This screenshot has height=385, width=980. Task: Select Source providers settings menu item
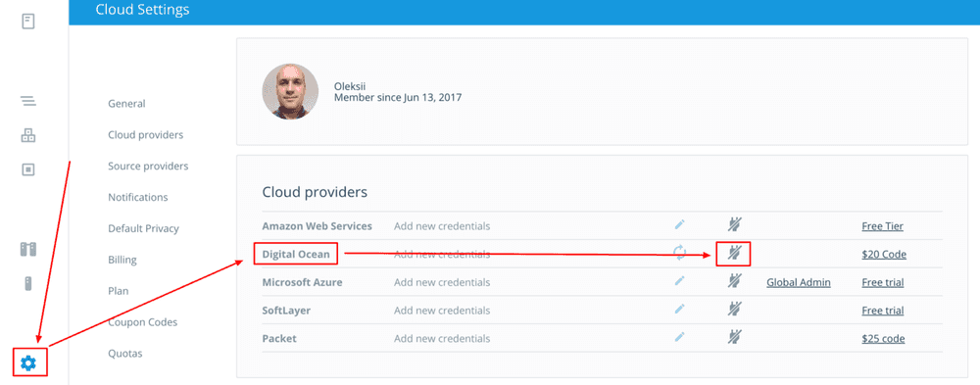[148, 167]
